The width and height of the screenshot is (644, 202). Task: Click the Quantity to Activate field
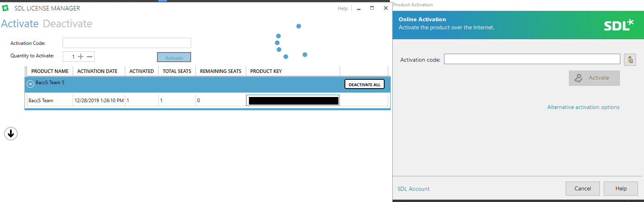(79, 57)
